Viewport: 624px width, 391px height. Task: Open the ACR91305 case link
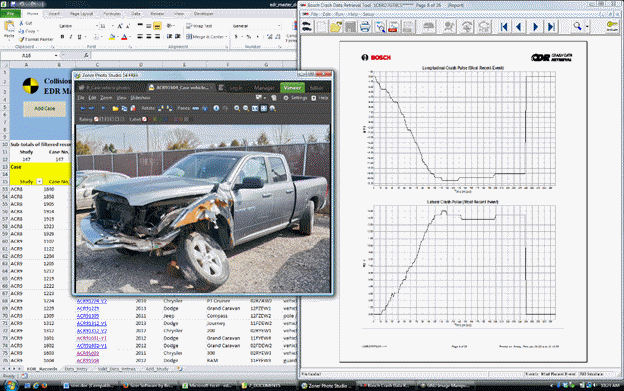coord(88,316)
